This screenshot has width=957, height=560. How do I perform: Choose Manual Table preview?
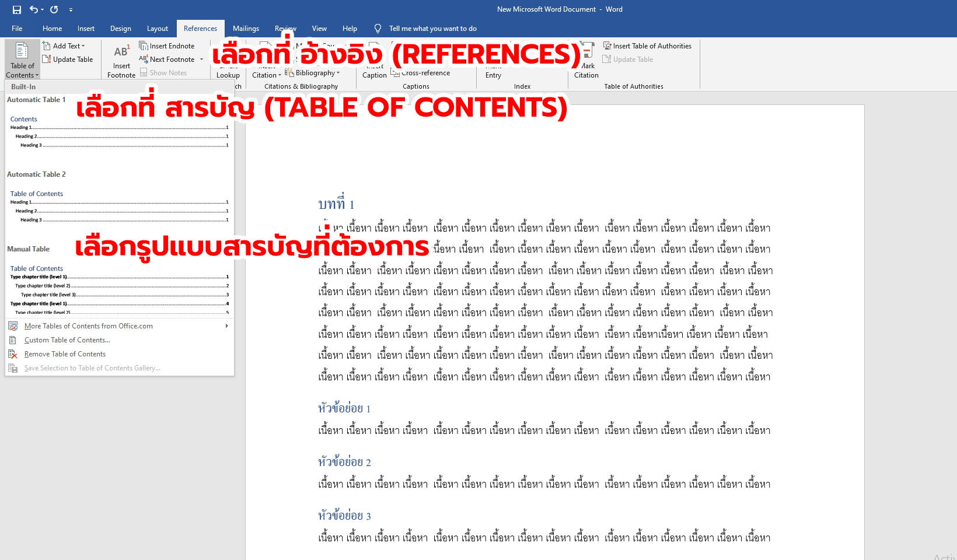click(119, 279)
